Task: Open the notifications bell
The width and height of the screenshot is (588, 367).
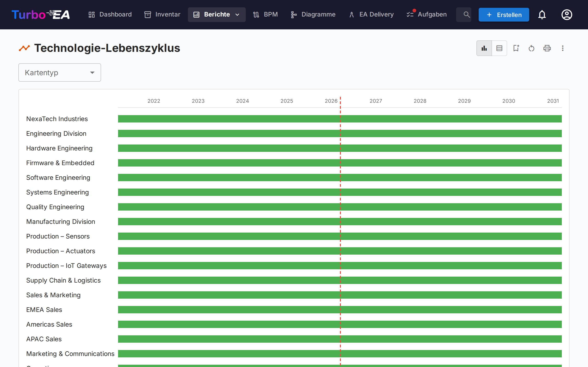Action: tap(542, 15)
